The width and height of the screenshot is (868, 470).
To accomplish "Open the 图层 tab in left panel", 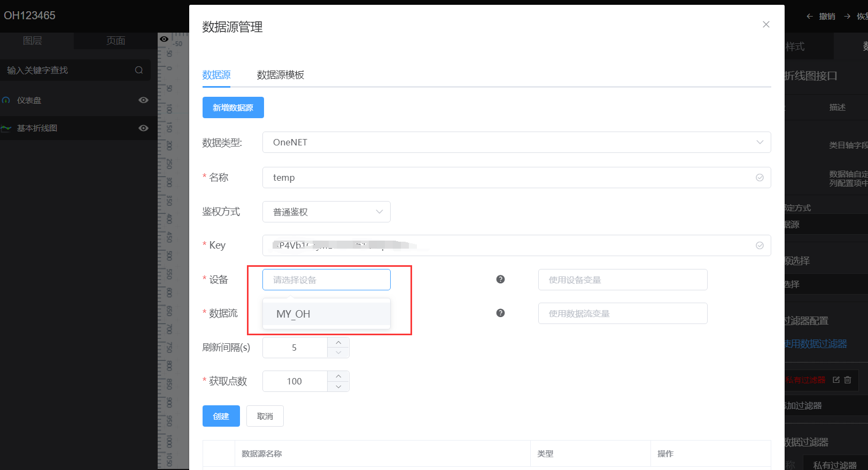I will point(32,41).
